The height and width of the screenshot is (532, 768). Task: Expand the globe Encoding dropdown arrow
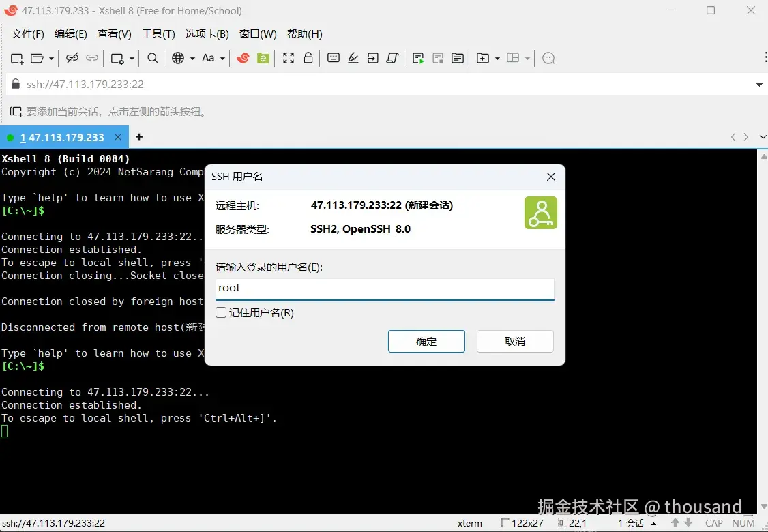(192, 58)
